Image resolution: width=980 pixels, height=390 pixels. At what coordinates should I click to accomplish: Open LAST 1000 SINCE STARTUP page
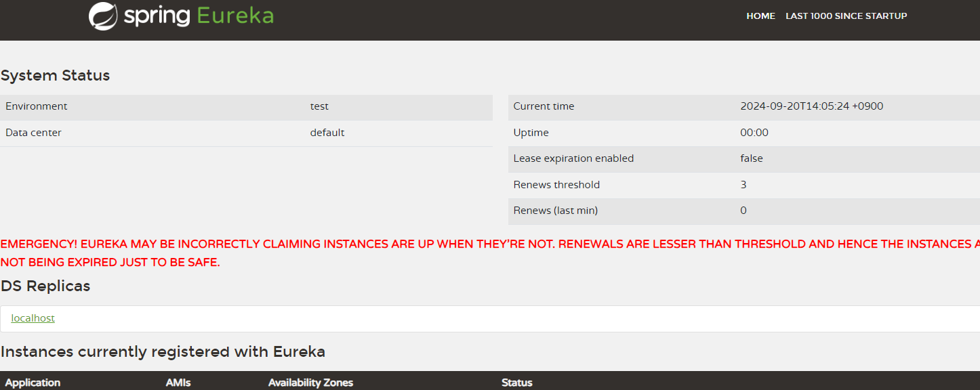click(x=846, y=16)
